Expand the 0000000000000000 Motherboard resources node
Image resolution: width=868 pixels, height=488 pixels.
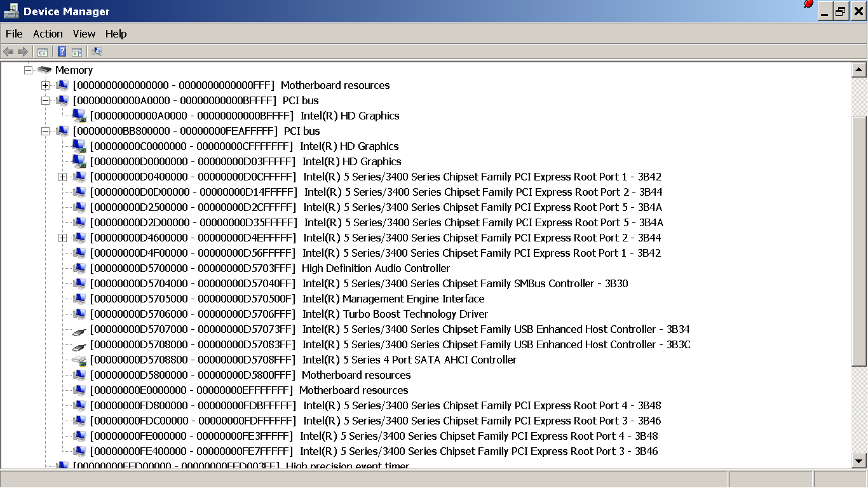45,85
